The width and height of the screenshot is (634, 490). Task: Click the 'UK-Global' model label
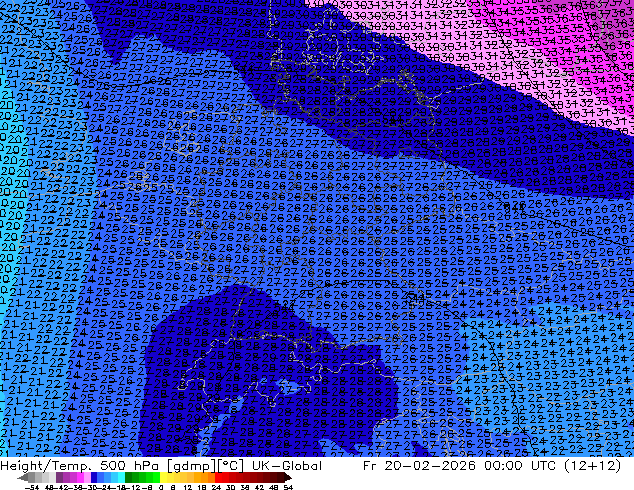click(x=287, y=466)
